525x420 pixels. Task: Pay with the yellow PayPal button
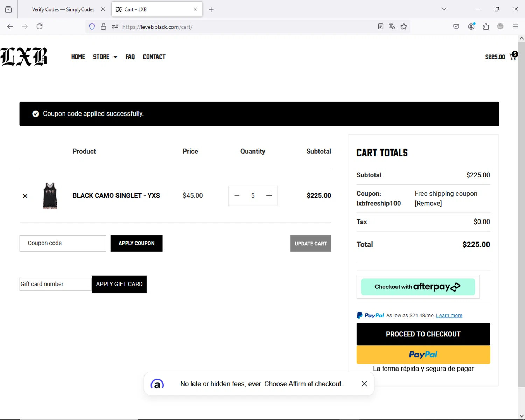coord(423,355)
